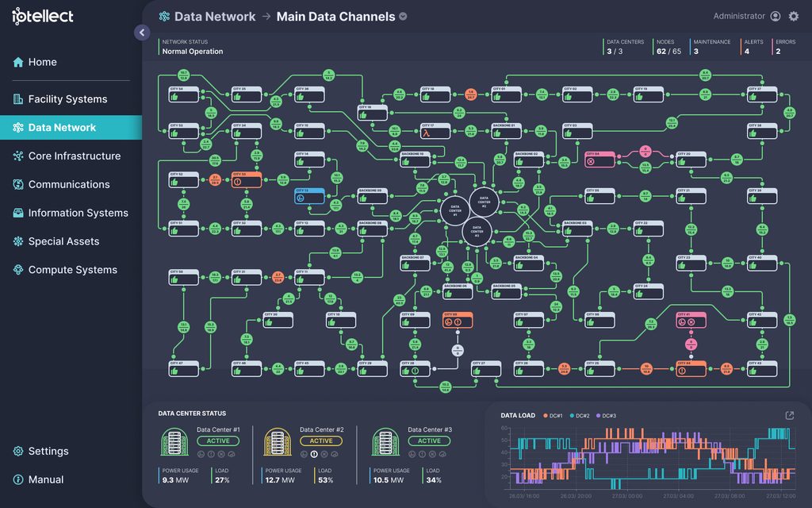This screenshot has width=812, height=508.
Task: Select the City 33 alert node
Action: pos(247,179)
